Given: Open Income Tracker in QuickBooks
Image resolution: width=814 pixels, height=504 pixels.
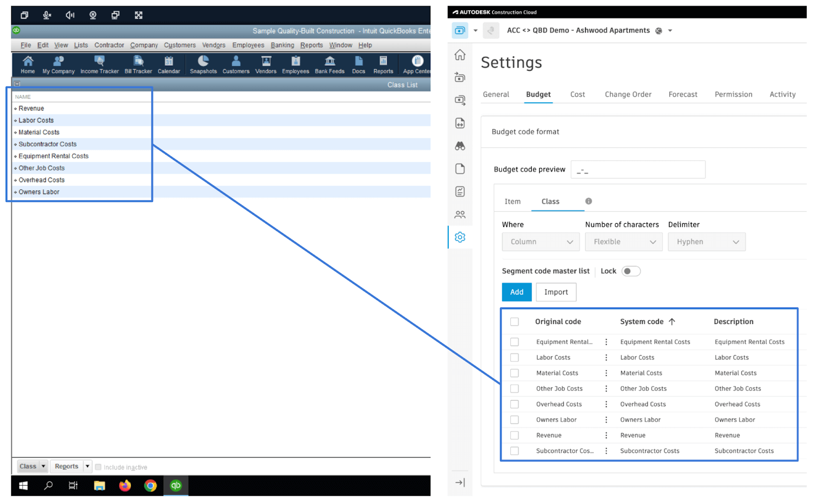Looking at the screenshot, I should [x=99, y=65].
